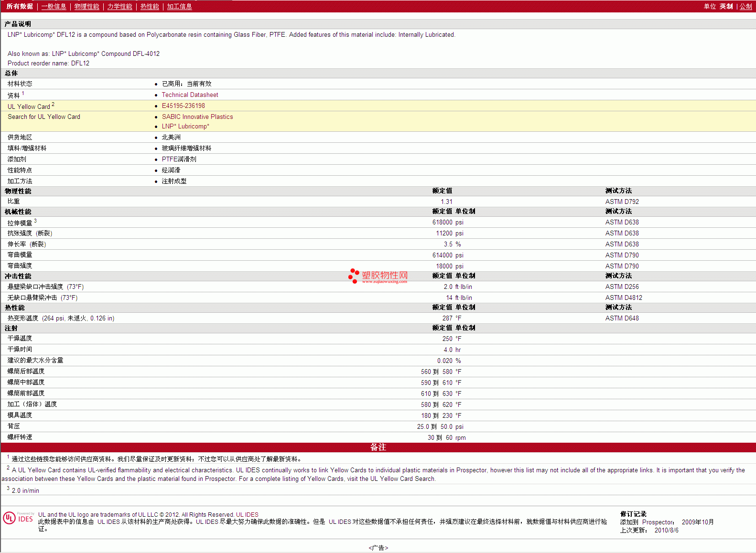
Task: Click 无缺口悬臂梁冲击 value 14 ft·lb/in
Action: [459, 298]
